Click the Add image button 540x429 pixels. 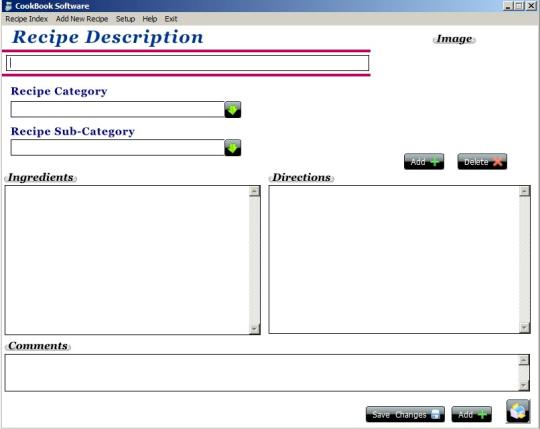[424, 161]
